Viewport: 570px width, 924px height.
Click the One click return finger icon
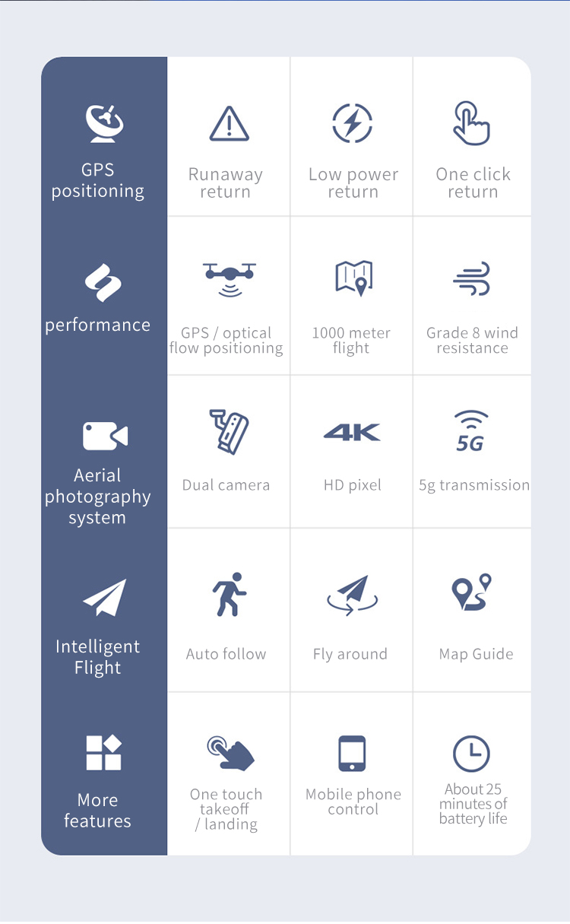(x=471, y=123)
